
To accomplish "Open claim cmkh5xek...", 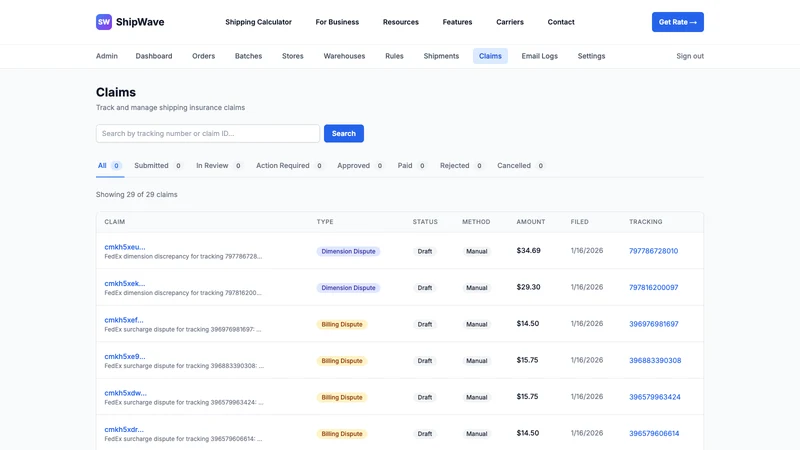I will (x=124, y=284).
